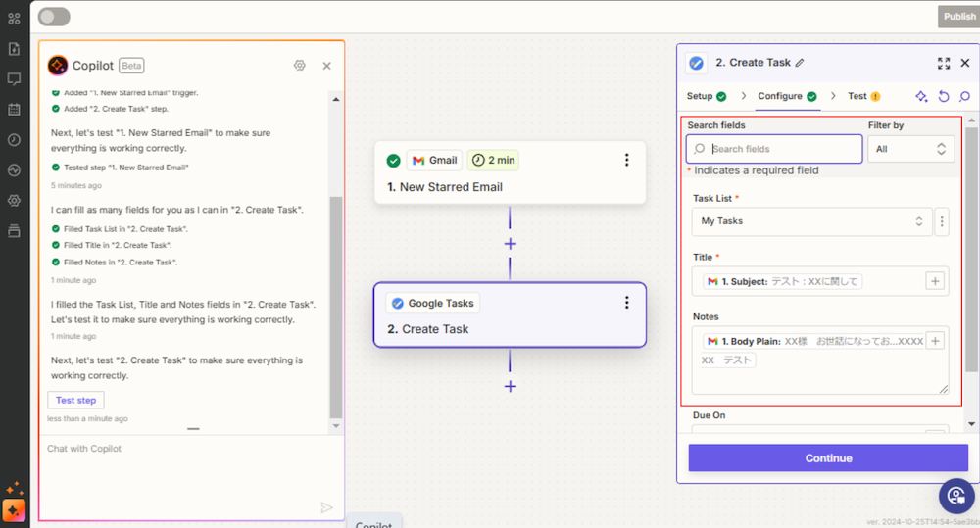Open menu for New Starred Email step
980x528 pixels.
[x=626, y=160]
